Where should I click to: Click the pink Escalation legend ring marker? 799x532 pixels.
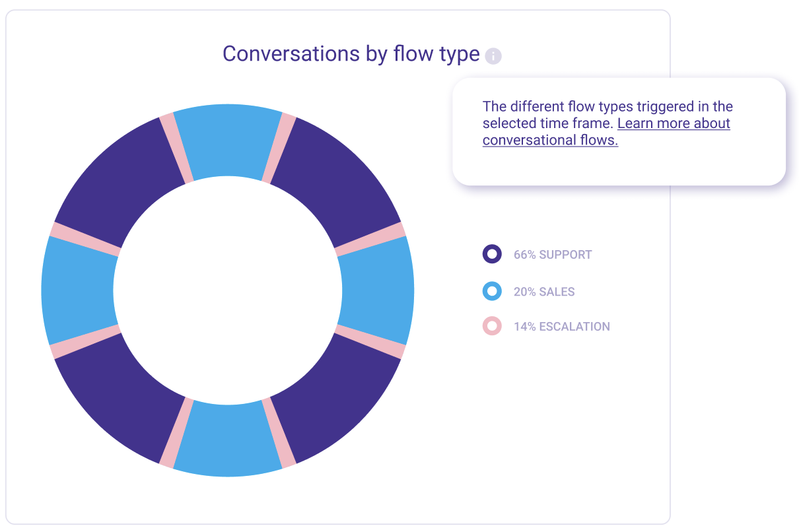point(492,326)
